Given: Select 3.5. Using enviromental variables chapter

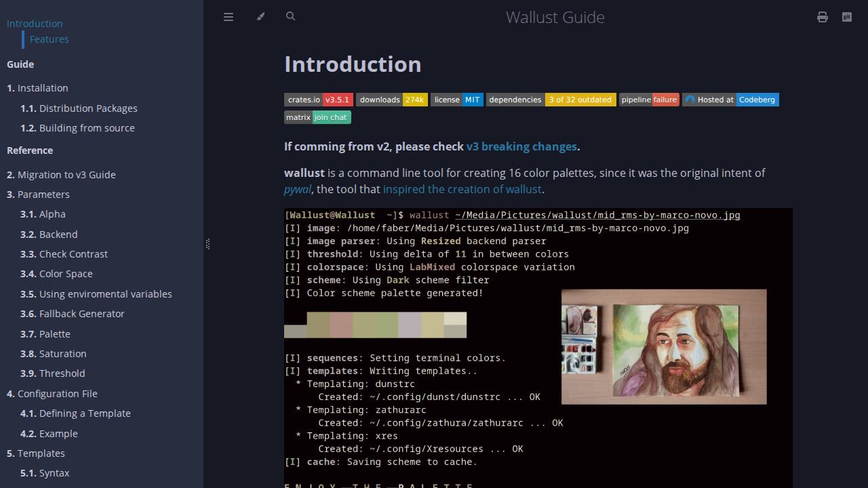Looking at the screenshot, I should click(96, 294).
